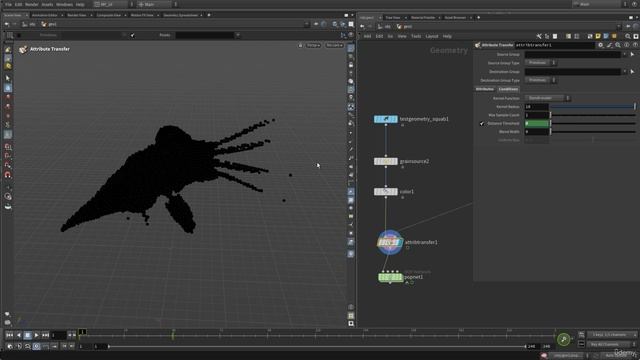This screenshot has height=360, width=640.
Task: Jump to last frame button
Action: [45, 335]
